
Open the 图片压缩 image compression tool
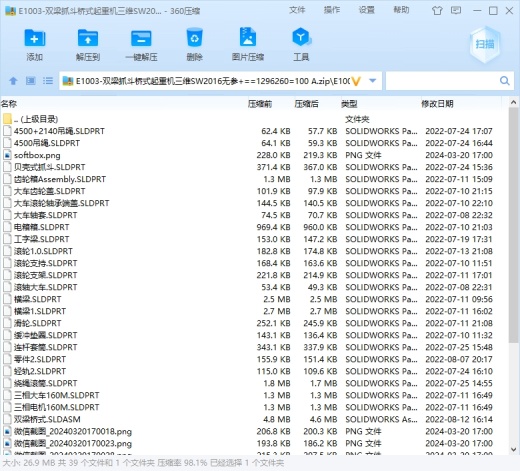tap(248, 37)
